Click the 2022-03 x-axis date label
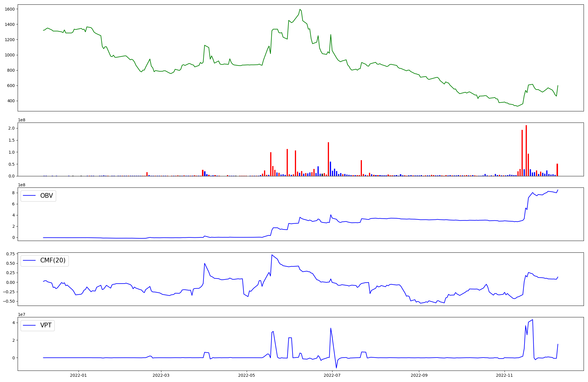The image size is (588, 382). [x=161, y=375]
